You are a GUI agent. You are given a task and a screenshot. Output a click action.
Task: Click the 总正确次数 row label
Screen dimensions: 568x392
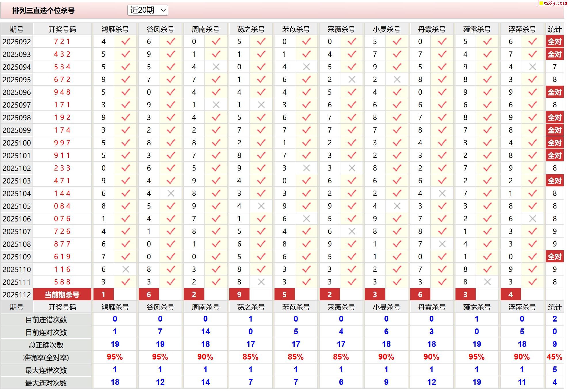pos(46,345)
